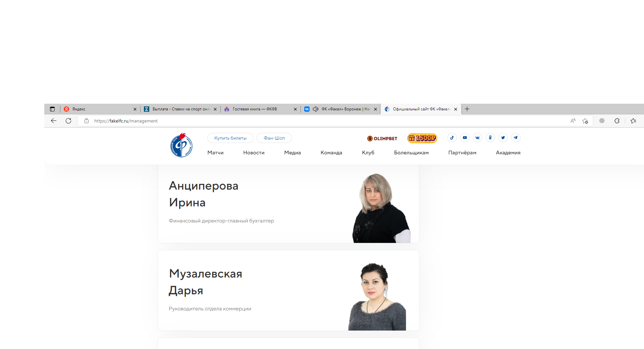Open the Favorites list icon
The image size is (644, 349).
(x=633, y=121)
